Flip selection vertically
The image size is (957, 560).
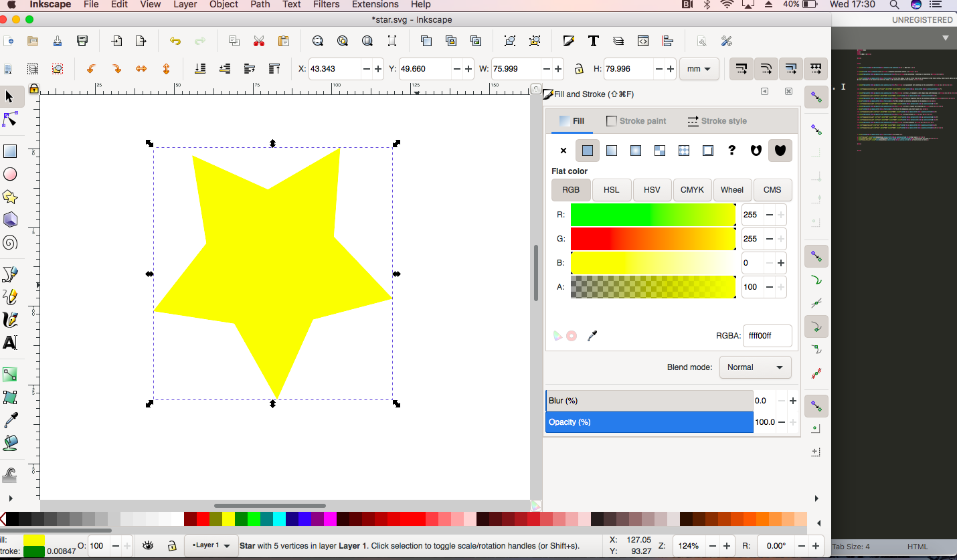166,69
